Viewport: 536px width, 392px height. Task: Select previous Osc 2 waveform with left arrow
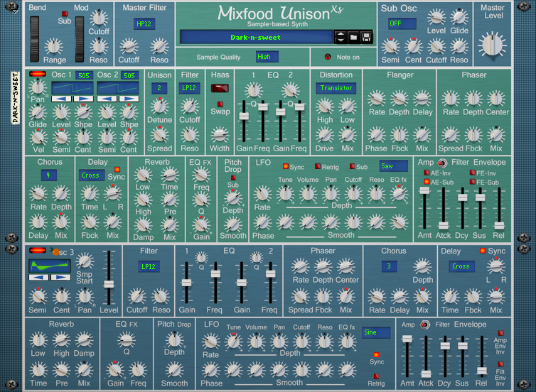tap(107, 99)
